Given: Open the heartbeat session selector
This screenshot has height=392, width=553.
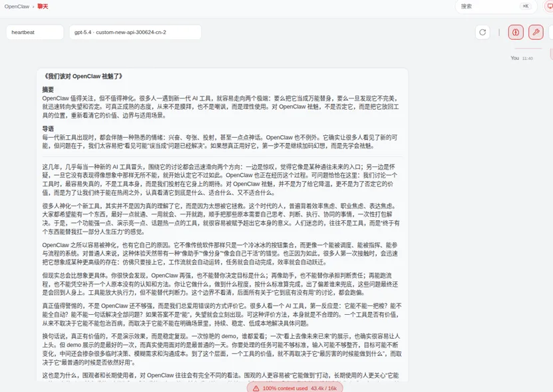Looking at the screenshot, I should (35, 32).
